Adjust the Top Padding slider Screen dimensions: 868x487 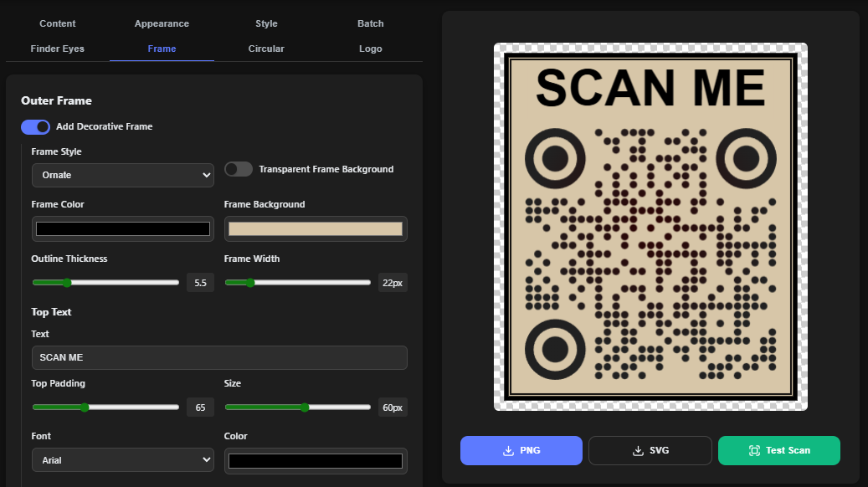point(105,408)
